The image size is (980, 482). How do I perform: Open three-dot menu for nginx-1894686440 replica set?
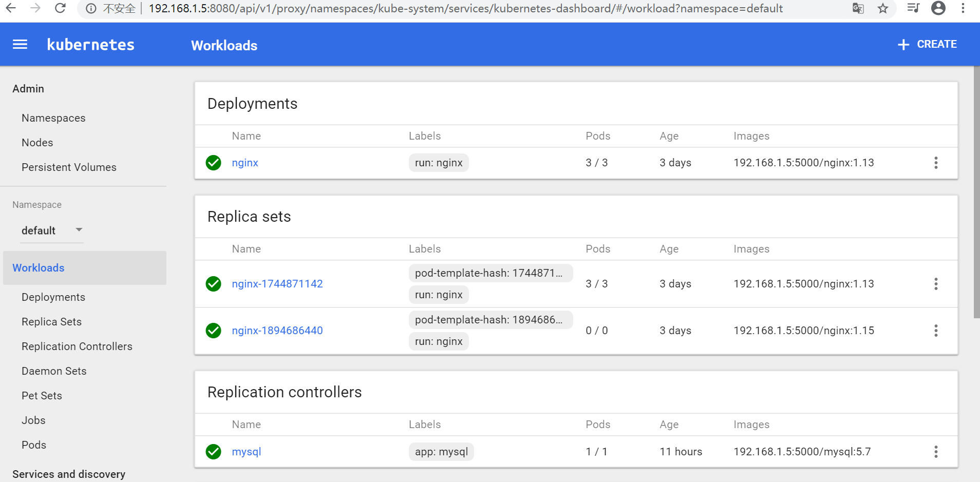click(936, 331)
